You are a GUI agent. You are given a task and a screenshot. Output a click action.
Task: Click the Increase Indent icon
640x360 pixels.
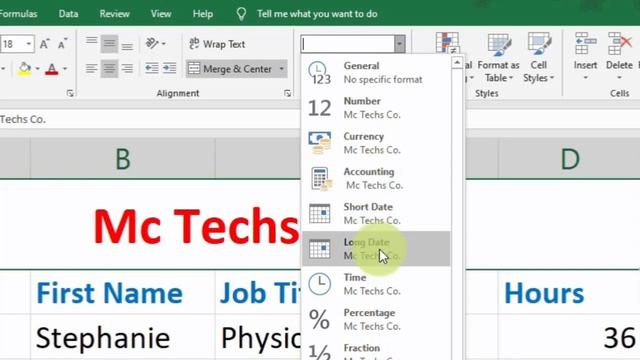click(x=170, y=68)
